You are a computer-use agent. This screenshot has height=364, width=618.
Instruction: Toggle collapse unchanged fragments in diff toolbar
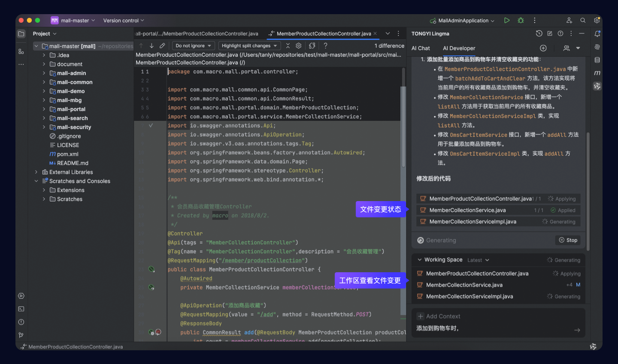(x=288, y=45)
